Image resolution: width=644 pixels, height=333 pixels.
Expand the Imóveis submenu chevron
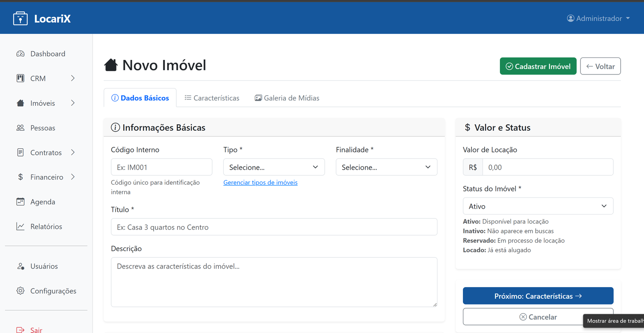pos(73,103)
